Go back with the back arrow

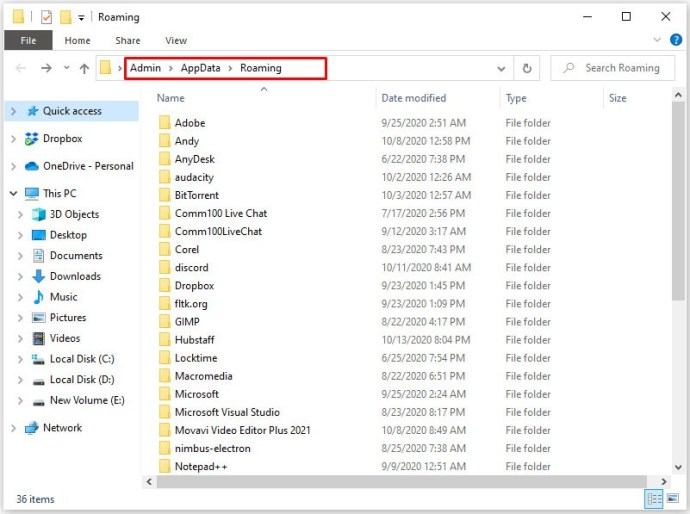pyautogui.click(x=21, y=68)
